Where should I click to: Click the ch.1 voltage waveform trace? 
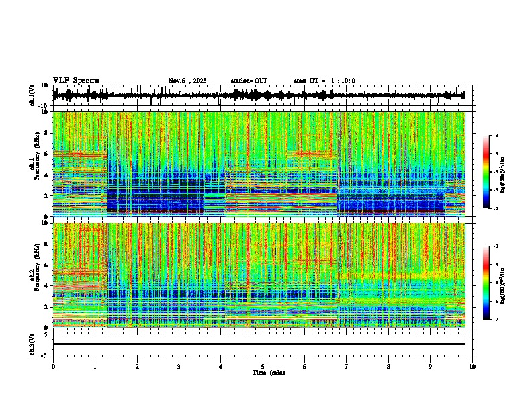point(259,95)
